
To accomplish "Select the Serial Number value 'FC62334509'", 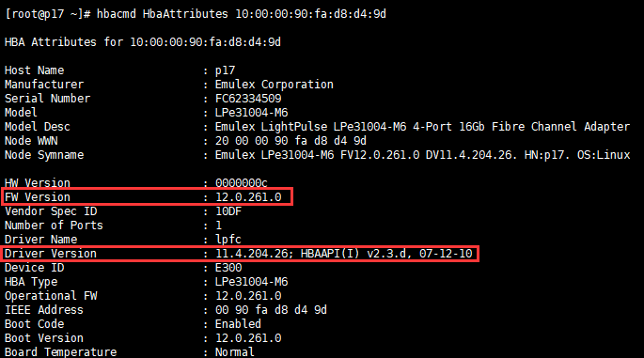I will click(x=248, y=99).
